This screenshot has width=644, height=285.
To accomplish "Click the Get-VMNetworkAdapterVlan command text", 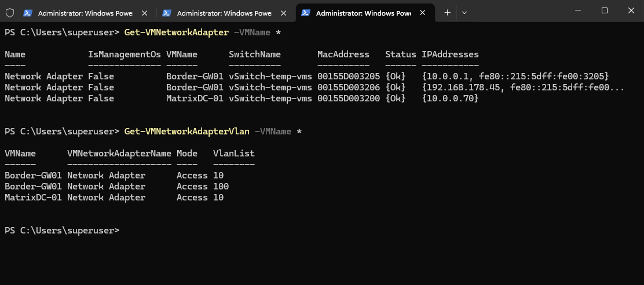I will coord(187,132).
